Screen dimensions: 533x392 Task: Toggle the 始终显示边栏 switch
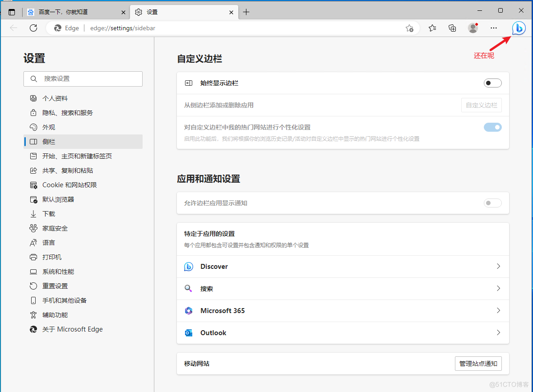(x=492, y=83)
